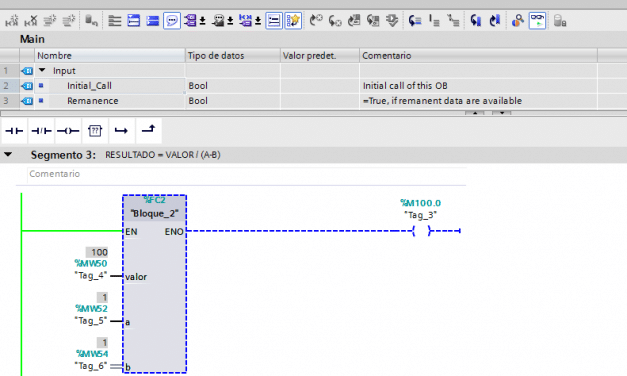Click Bool data type of Initial_Call
Screen dimensions: 627x376
point(198,86)
